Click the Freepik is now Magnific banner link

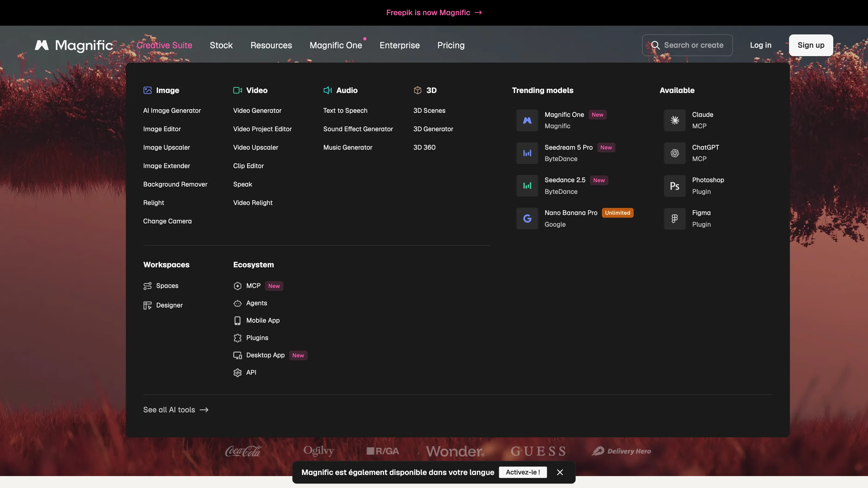(434, 12)
